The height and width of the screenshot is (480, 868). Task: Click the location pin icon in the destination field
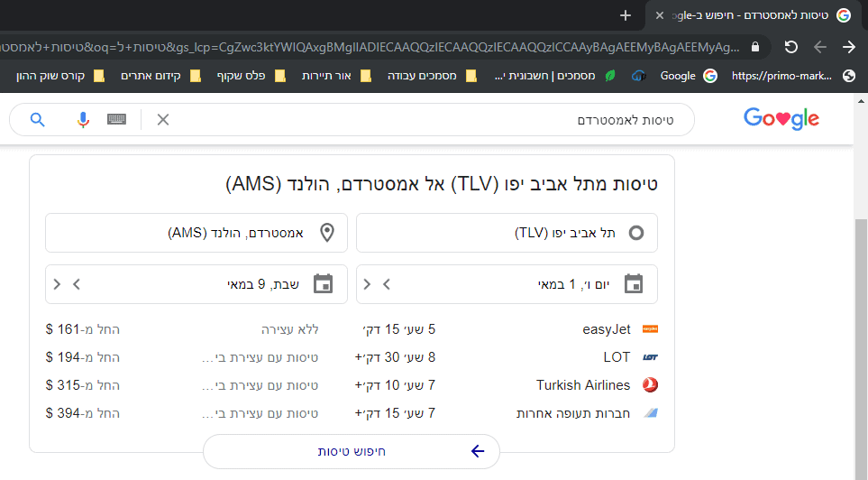(x=327, y=233)
